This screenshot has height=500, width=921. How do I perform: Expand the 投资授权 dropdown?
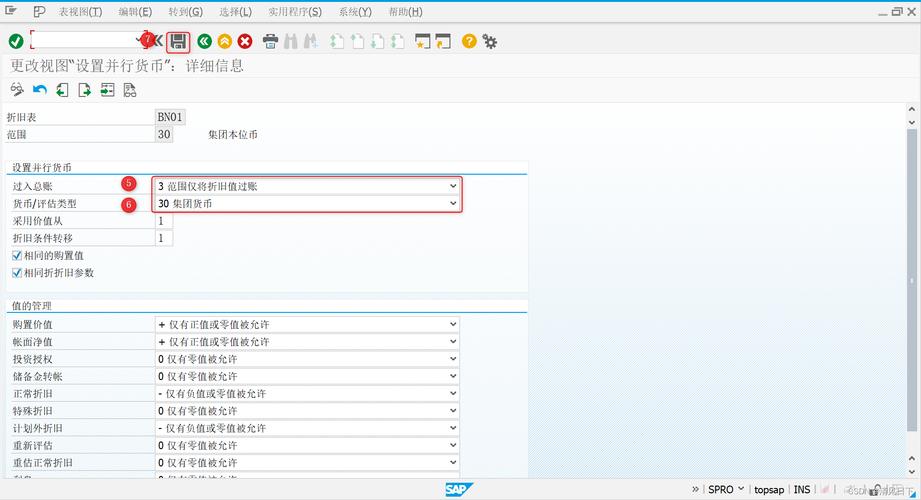point(453,359)
